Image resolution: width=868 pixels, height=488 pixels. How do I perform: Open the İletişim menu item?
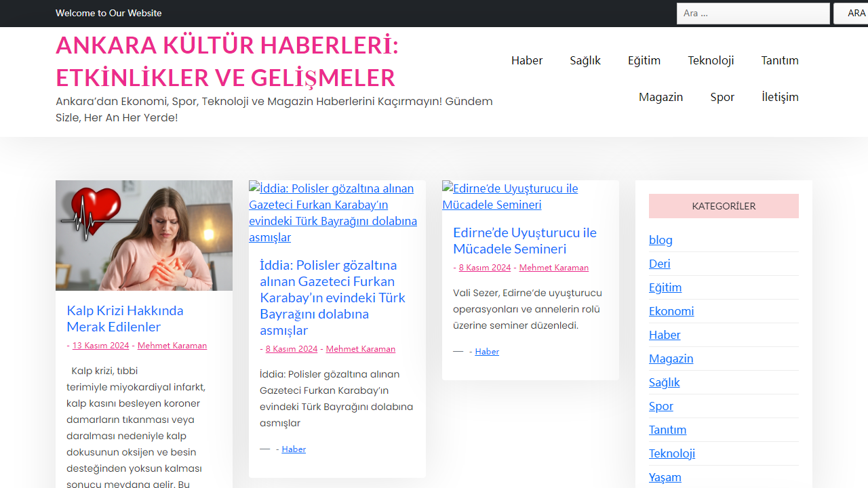(x=780, y=97)
